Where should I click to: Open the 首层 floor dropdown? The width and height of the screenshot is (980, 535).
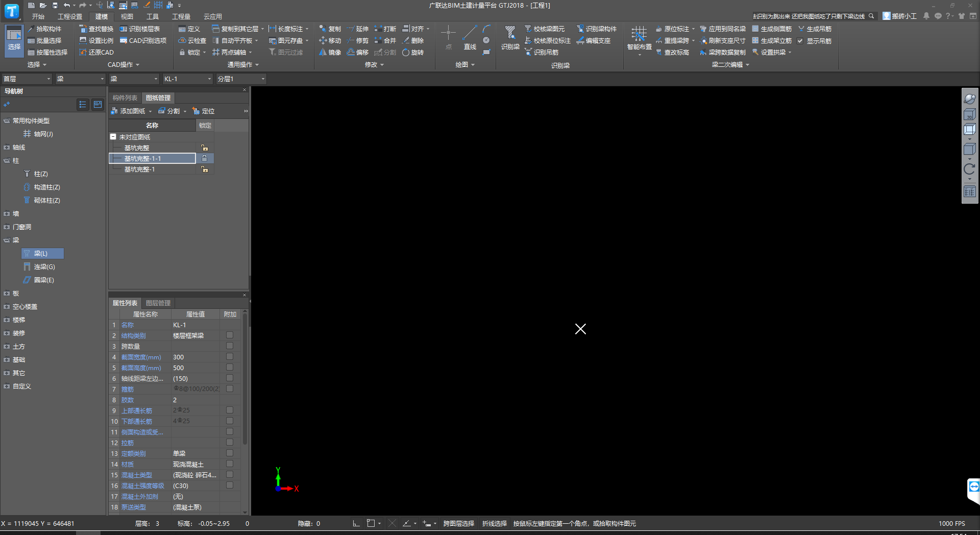coord(27,79)
